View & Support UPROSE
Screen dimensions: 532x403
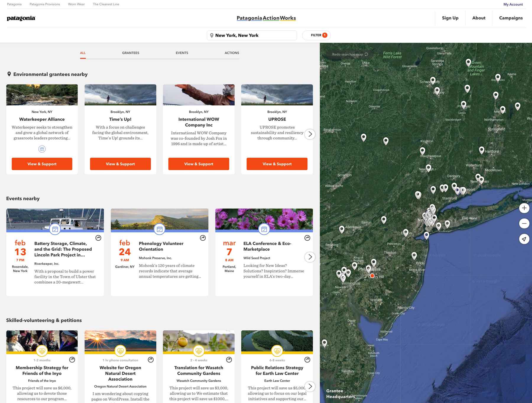point(277,164)
